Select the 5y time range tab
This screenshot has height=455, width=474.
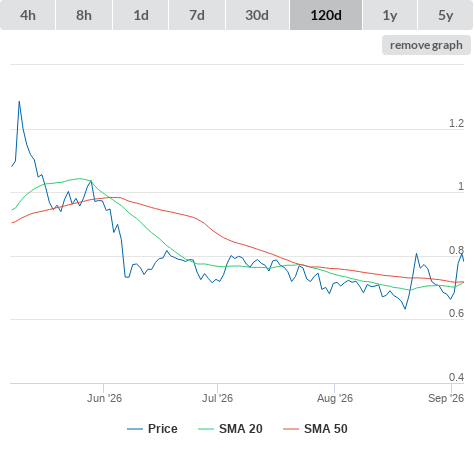tap(445, 15)
